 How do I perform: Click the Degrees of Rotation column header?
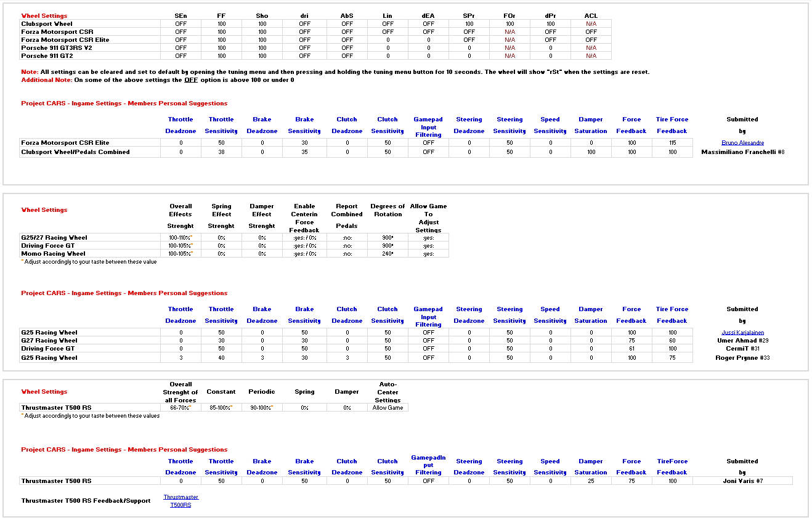(388, 210)
